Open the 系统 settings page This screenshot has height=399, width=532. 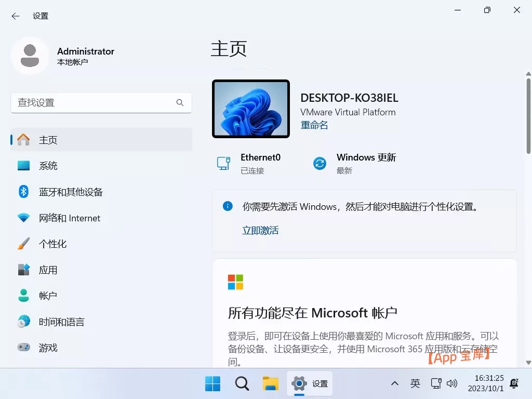[x=48, y=165]
